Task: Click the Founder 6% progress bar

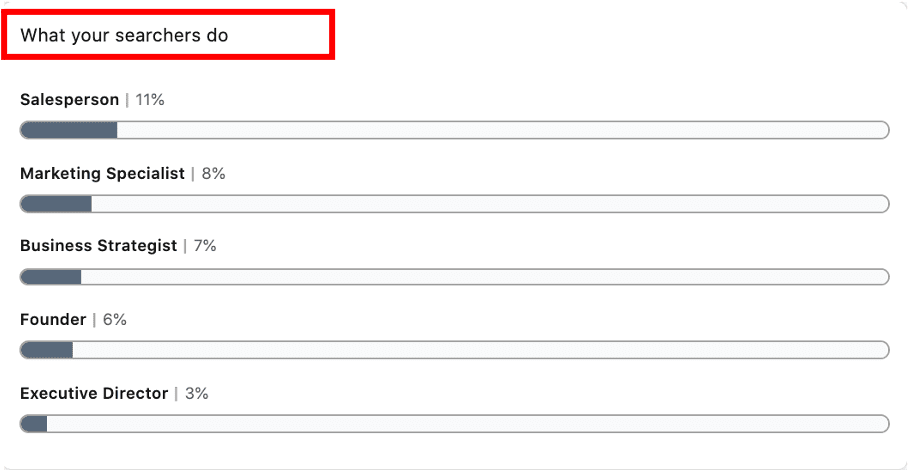Action: click(455, 350)
